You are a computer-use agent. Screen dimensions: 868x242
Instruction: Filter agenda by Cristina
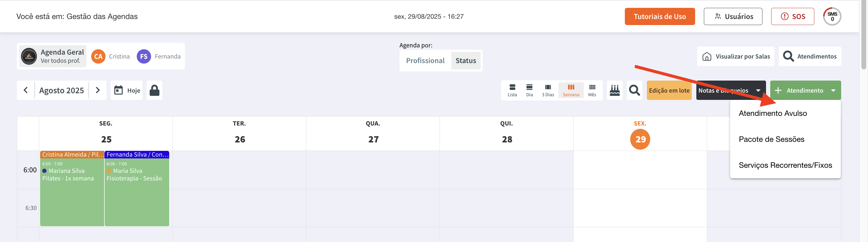(x=110, y=56)
